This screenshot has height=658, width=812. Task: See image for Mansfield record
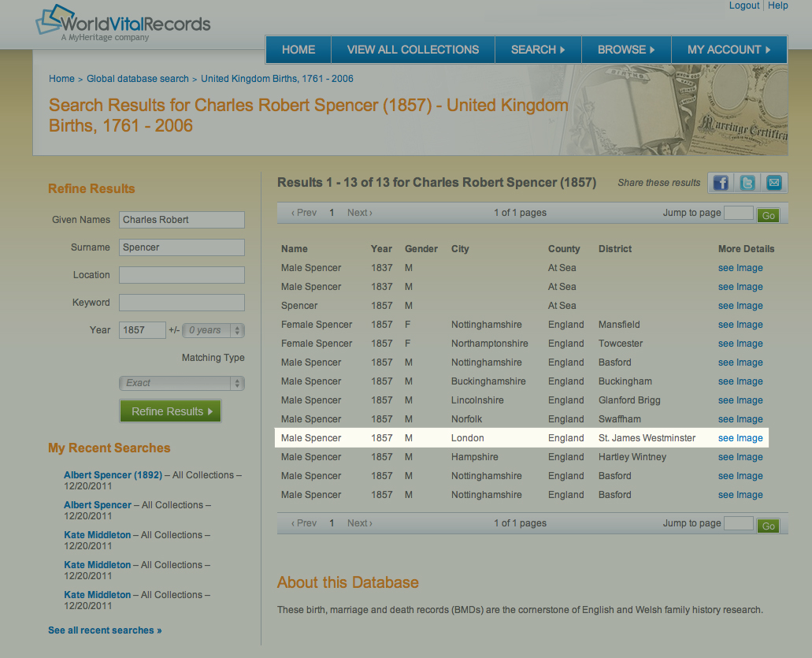click(740, 325)
